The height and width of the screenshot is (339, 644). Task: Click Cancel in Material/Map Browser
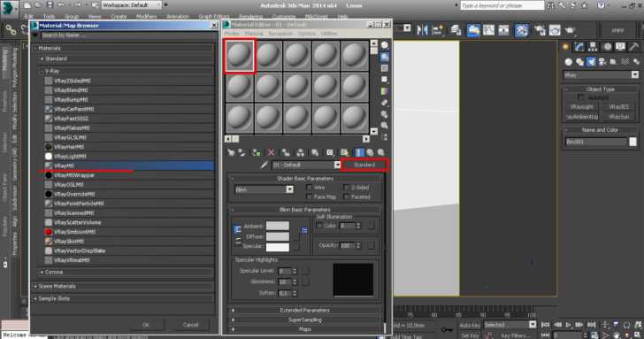(x=190, y=325)
